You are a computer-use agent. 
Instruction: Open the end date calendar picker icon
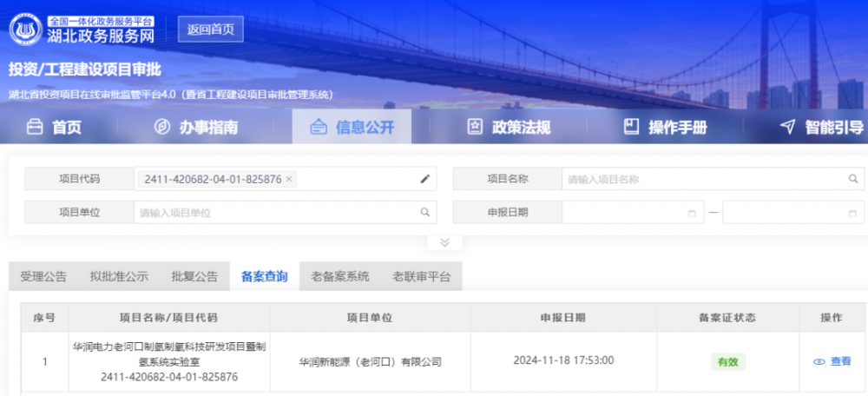tap(852, 213)
